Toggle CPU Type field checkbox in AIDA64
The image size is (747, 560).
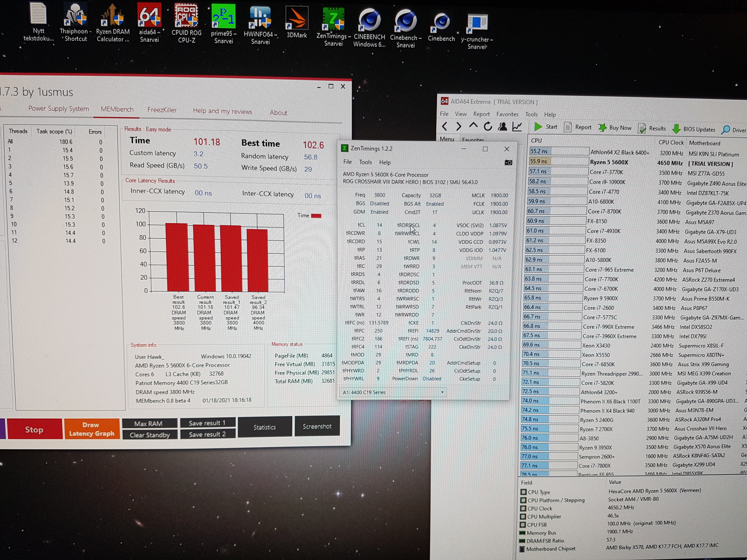coord(523,492)
